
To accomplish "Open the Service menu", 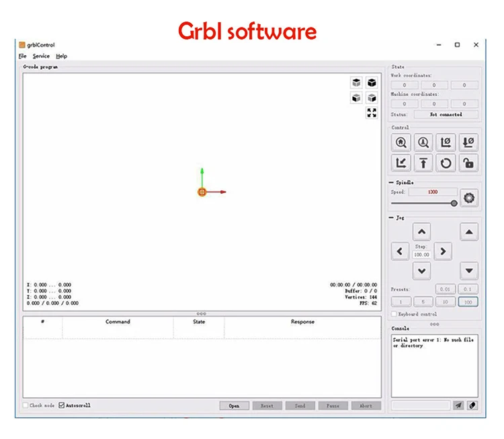I will [41, 56].
